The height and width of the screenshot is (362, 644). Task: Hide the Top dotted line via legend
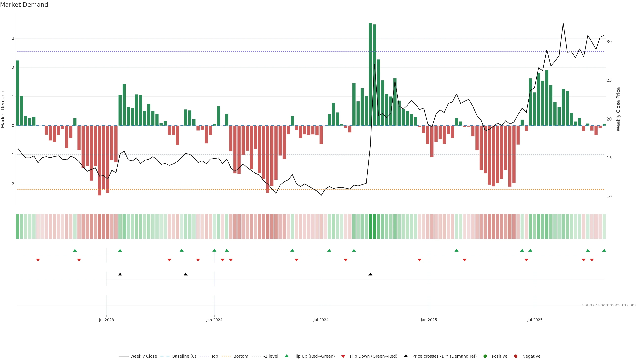(214, 356)
